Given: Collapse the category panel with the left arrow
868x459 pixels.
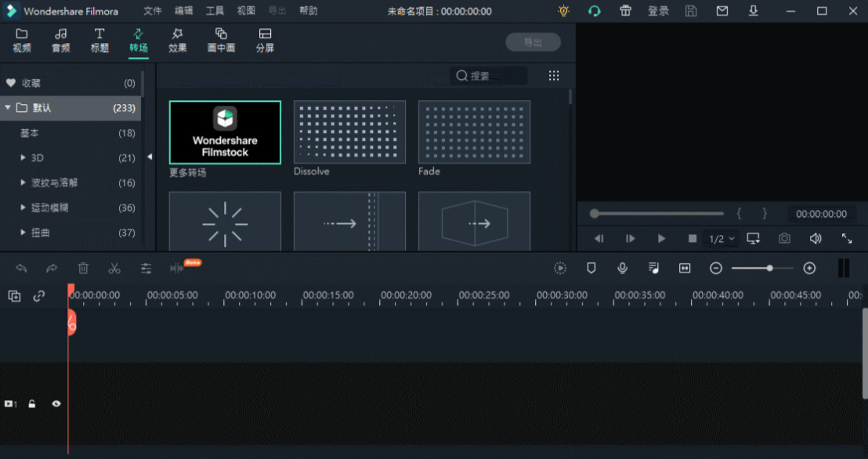Looking at the screenshot, I should click(x=150, y=157).
